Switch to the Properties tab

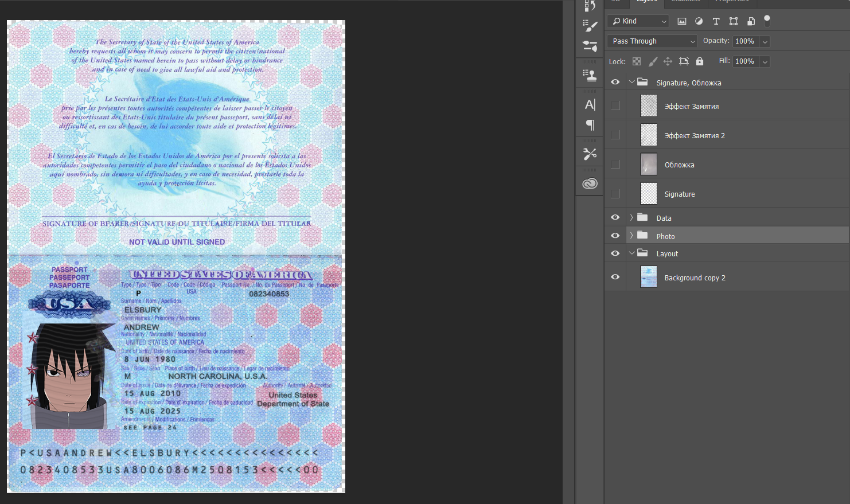pos(732,2)
